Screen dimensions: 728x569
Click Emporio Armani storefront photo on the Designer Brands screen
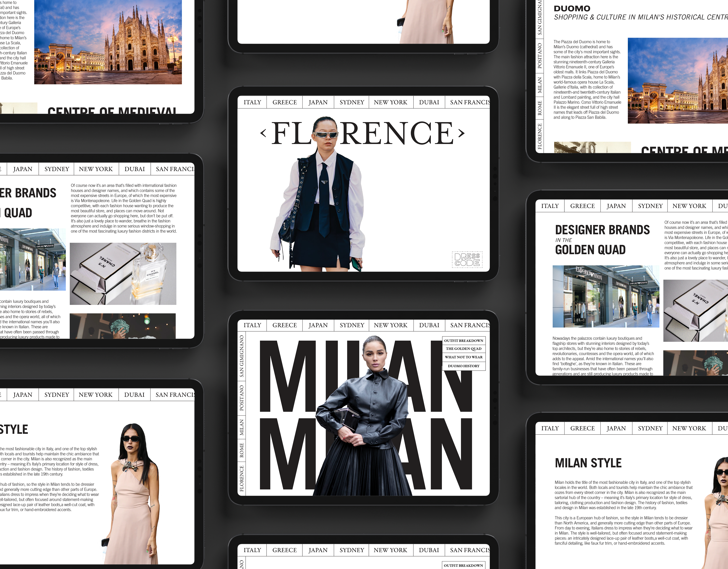pos(606,296)
